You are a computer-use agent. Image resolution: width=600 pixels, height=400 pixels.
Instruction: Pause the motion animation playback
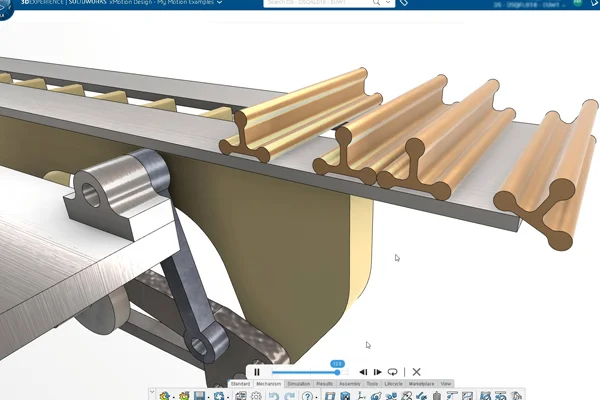[257, 372]
